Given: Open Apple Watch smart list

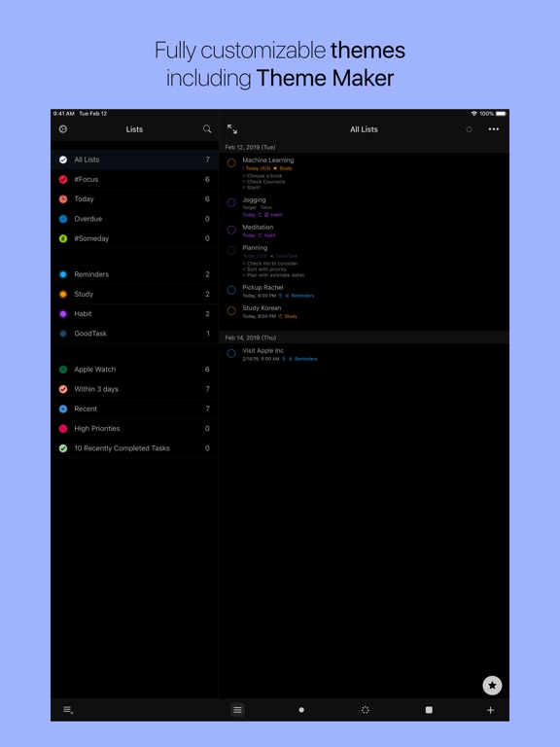Looking at the screenshot, I should point(135,370).
